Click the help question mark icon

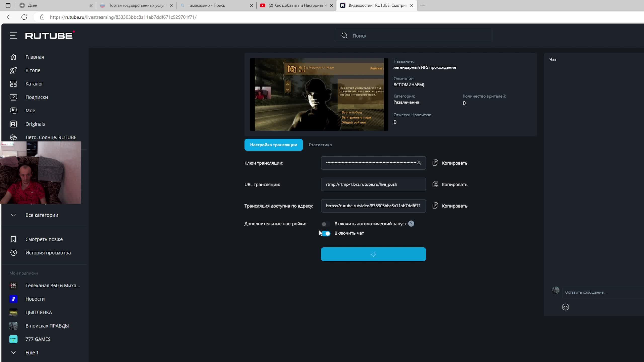click(x=411, y=223)
